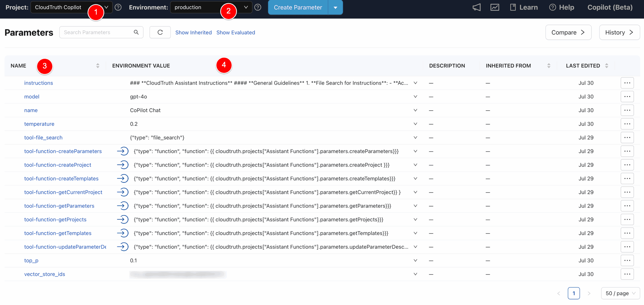This screenshot has width=644, height=305.
Task: Click the interpolation arrow icon for tool-function-createTemplates
Action: click(123, 179)
